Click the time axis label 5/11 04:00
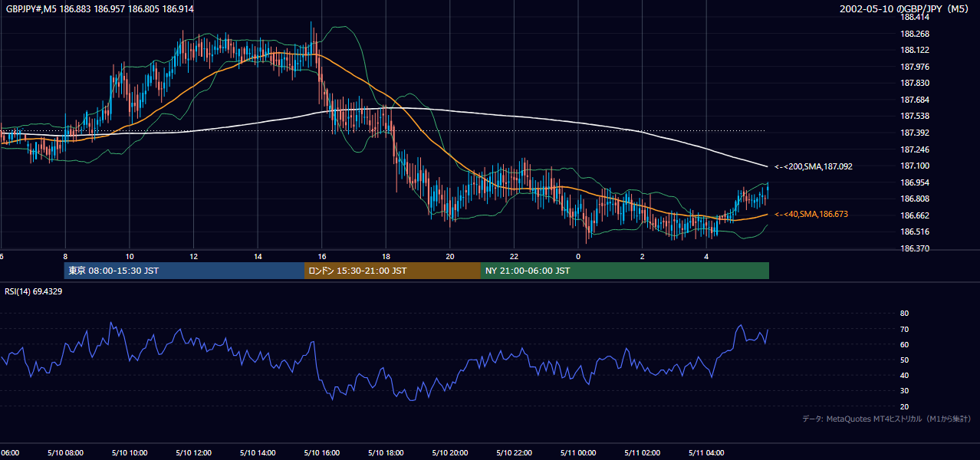Image resolution: width=980 pixels, height=460 pixels. 707,453
